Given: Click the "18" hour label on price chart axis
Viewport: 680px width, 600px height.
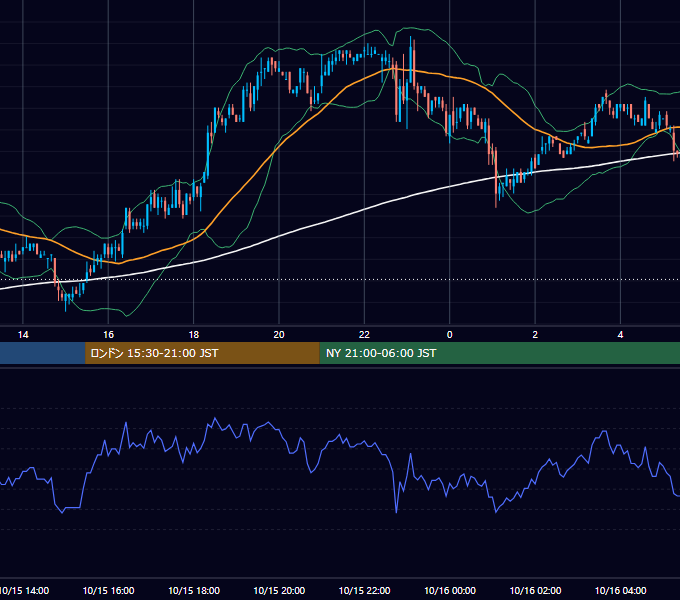Looking at the screenshot, I should coord(194,335).
